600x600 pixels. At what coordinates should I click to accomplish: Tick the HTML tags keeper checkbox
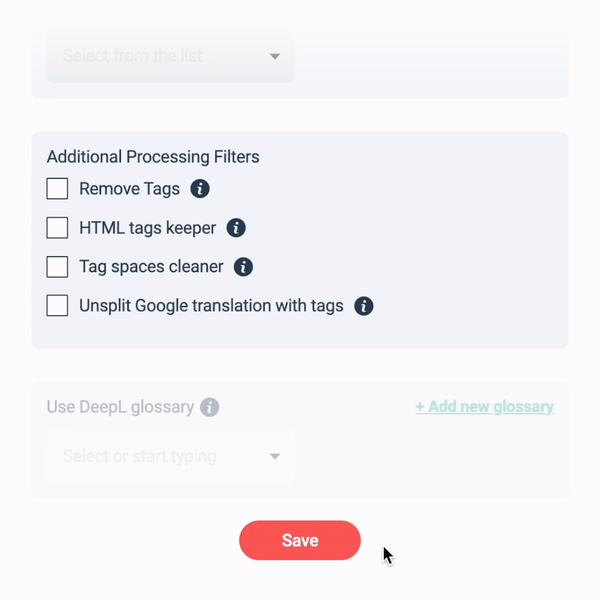[x=57, y=228]
